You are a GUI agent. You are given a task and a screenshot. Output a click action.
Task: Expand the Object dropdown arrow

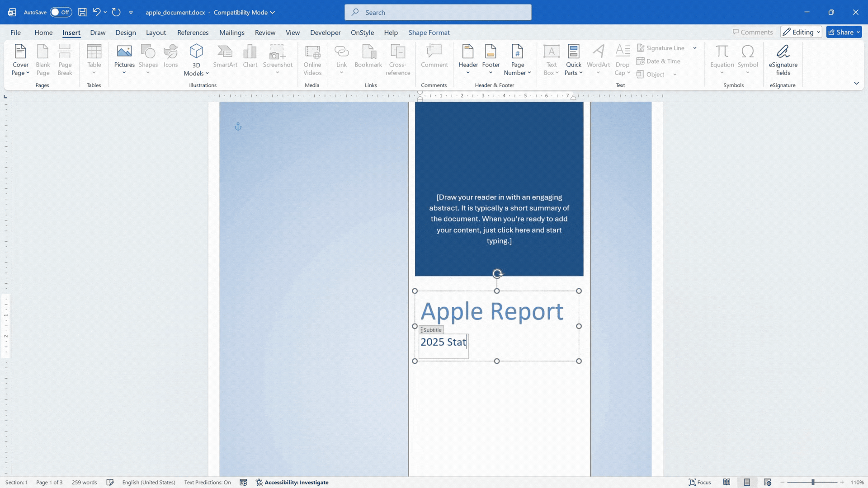pyautogui.click(x=675, y=75)
